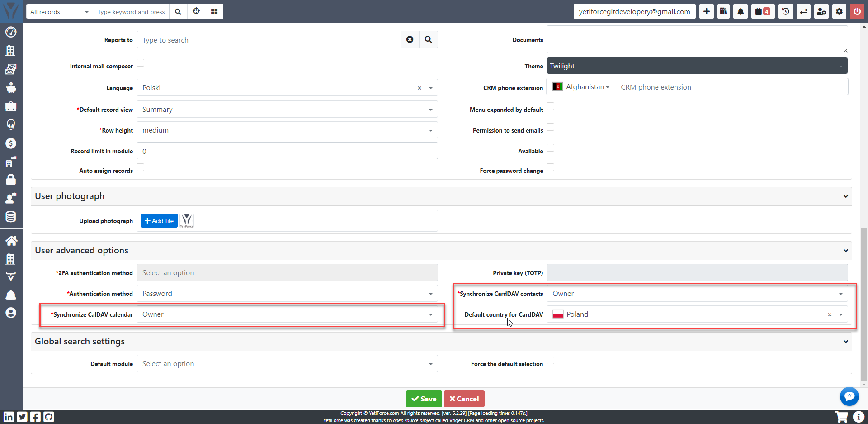Remove Poland country selection
The image size is (868, 424).
pos(830,315)
